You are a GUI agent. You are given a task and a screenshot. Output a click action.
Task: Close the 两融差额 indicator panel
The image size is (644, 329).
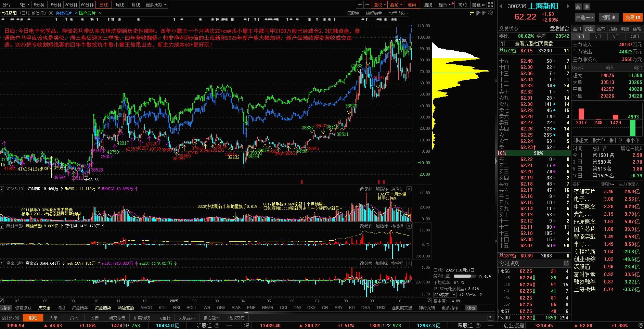(x=409, y=226)
